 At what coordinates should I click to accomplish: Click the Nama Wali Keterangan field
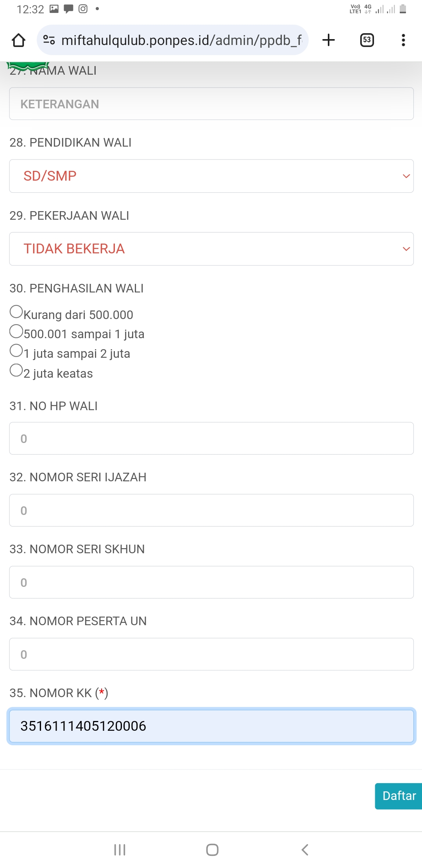211,104
